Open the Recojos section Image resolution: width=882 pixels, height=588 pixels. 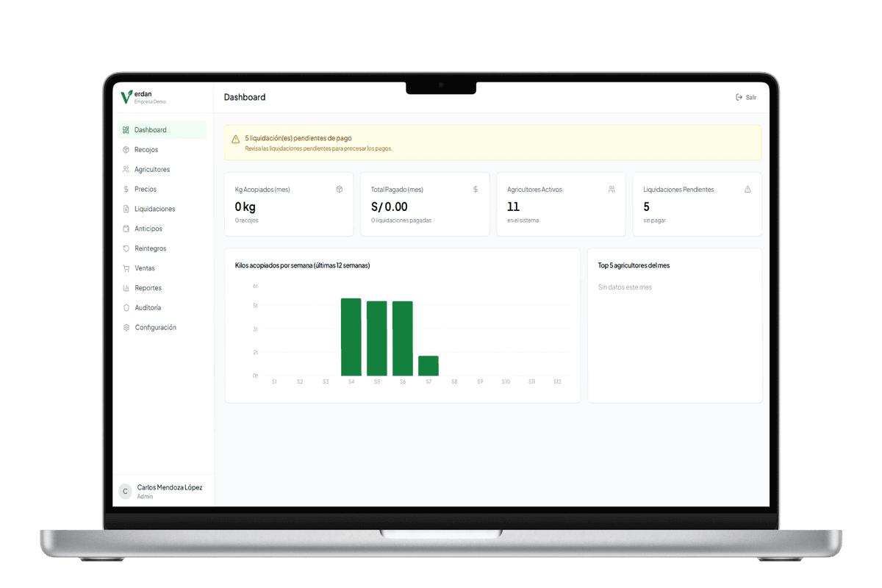pyautogui.click(x=162, y=150)
